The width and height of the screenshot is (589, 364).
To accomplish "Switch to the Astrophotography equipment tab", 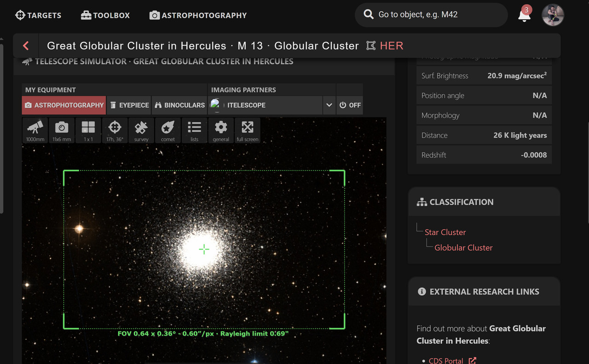I will [64, 105].
